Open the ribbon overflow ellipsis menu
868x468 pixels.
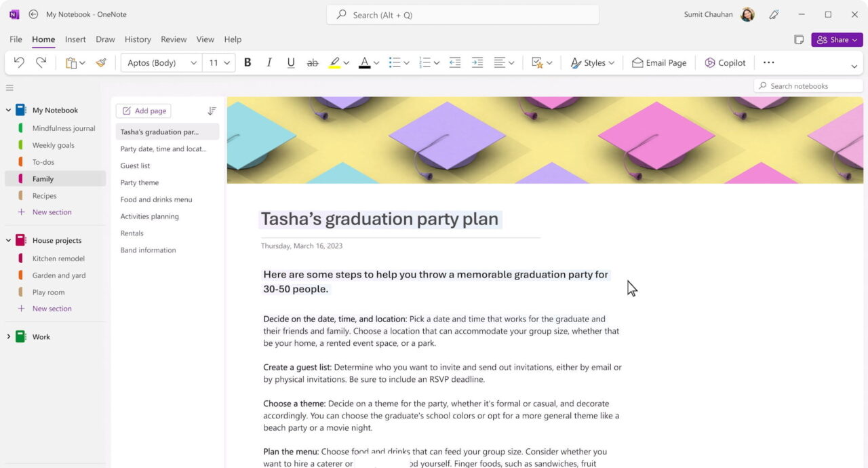pyautogui.click(x=768, y=62)
